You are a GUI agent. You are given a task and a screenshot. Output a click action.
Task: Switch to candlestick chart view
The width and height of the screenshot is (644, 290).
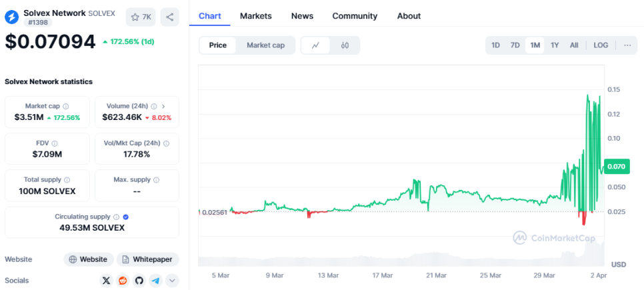(345, 45)
